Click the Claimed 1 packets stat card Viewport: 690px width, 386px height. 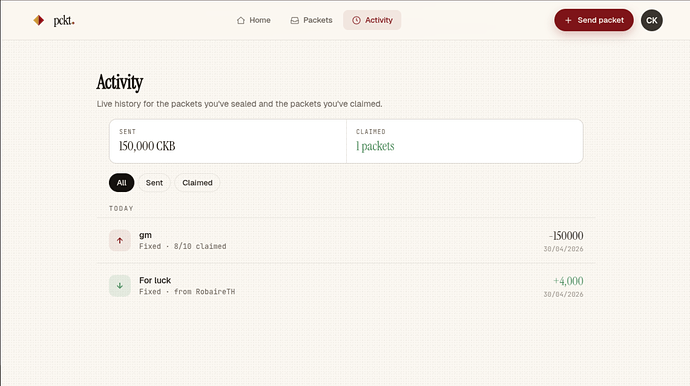(465, 141)
